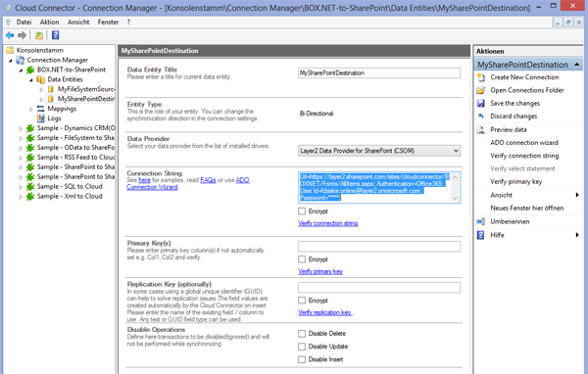Click the Sample - SQL to Cloud icon
This screenshot has width=588, height=374.
coord(30,187)
